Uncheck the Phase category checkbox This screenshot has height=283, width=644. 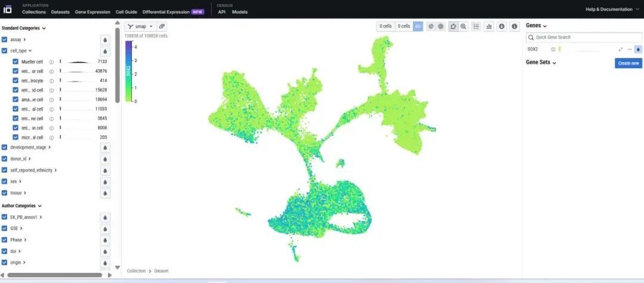click(5, 240)
